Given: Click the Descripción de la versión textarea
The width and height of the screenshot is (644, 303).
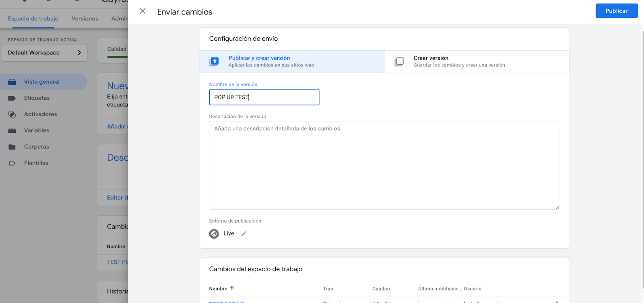Looking at the screenshot, I should [x=384, y=165].
